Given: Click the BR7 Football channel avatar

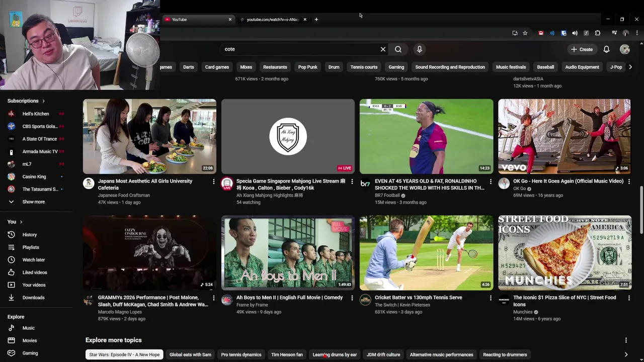Looking at the screenshot, I should pyautogui.click(x=365, y=184).
